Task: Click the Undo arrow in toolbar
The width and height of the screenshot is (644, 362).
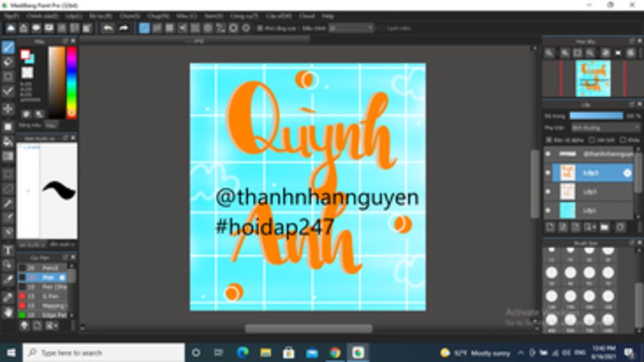Action: [108, 28]
